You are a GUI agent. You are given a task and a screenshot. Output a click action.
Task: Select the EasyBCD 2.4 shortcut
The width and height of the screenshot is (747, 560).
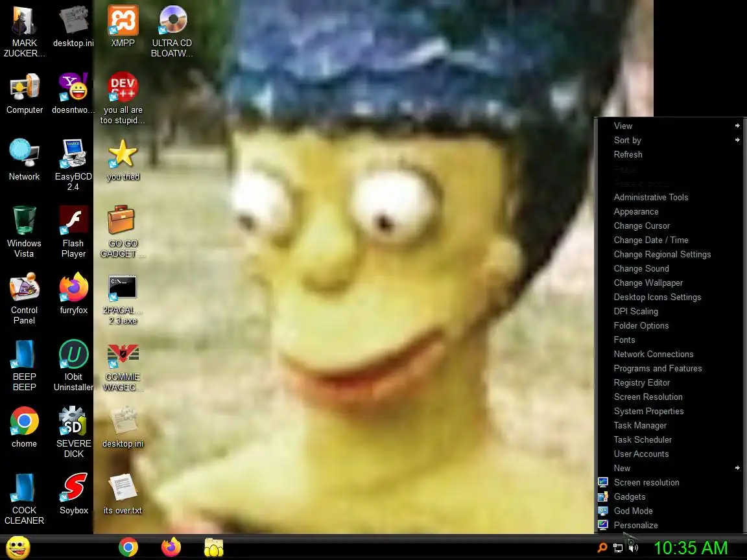73,165
